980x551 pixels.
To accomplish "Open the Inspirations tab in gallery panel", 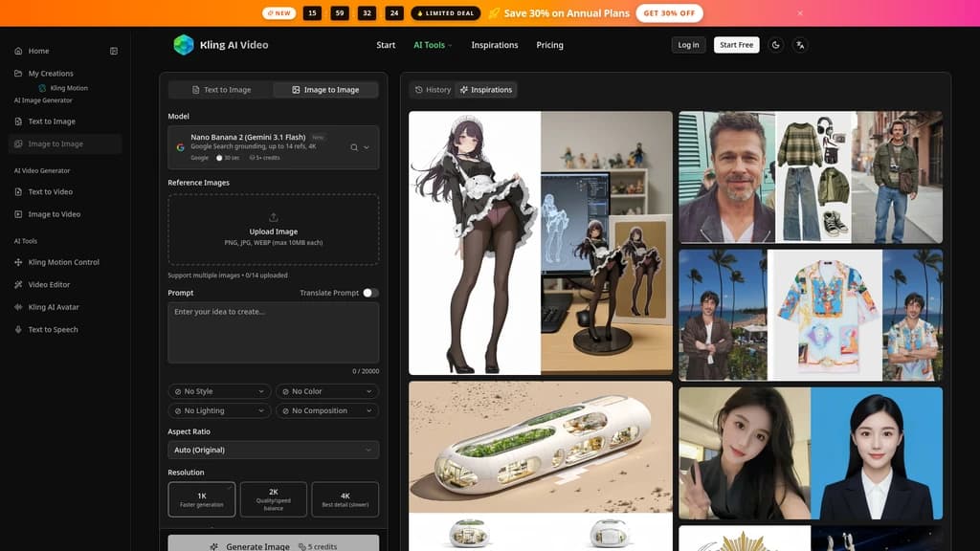I will [485, 90].
